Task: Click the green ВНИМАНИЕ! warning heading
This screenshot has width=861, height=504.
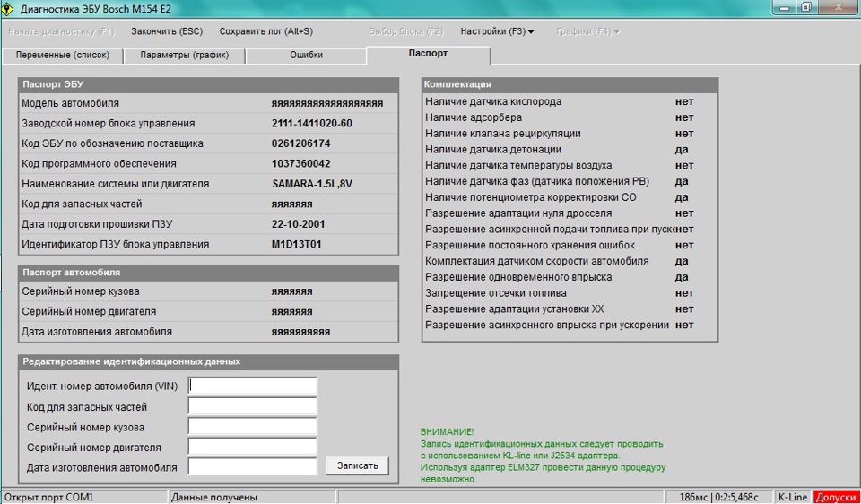Action: point(447,432)
